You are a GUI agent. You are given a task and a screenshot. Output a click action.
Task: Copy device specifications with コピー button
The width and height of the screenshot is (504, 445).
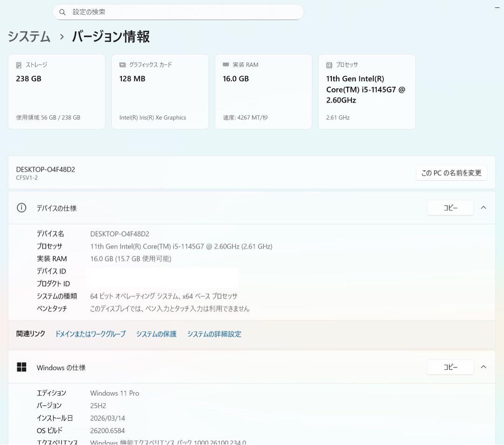[x=450, y=208]
